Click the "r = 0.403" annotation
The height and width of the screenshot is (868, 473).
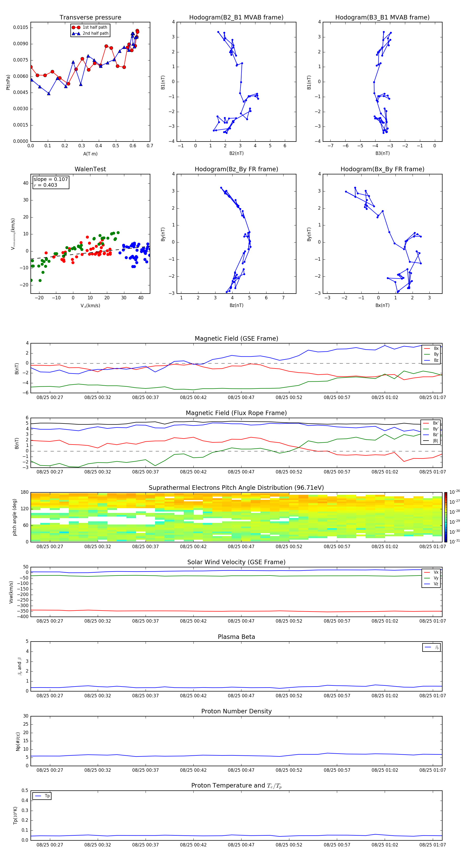pyautogui.click(x=45, y=185)
